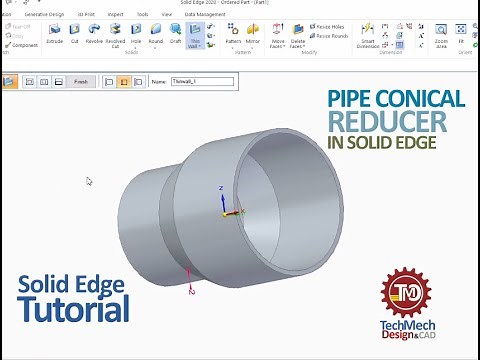Viewport: 480px width, 360px height.
Task: Open the Inspect tab
Action: point(115,14)
